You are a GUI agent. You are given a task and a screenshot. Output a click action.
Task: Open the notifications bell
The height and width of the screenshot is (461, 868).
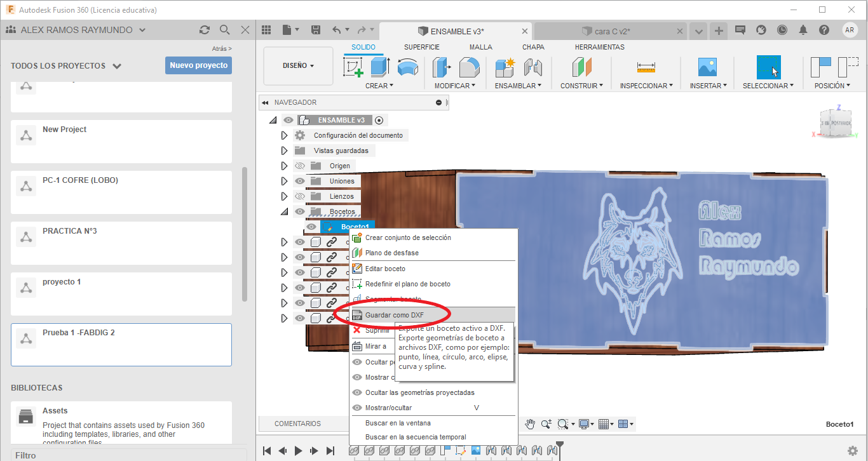click(803, 30)
